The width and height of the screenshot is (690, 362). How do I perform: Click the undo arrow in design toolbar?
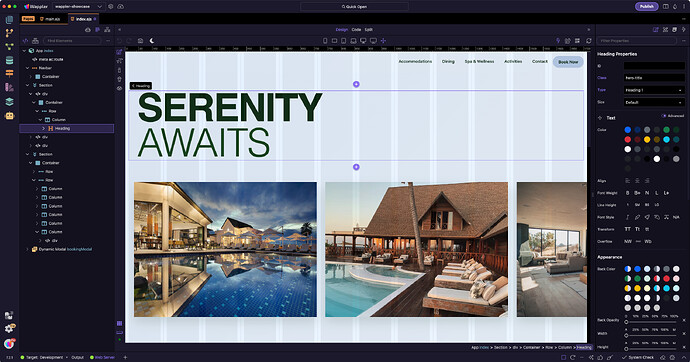[119, 40]
